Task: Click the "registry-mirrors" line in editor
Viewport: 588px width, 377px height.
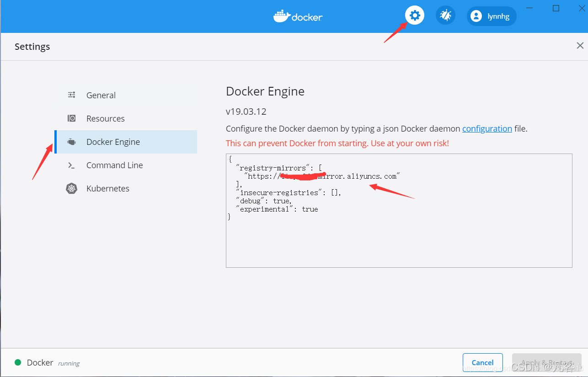Action: coord(279,168)
